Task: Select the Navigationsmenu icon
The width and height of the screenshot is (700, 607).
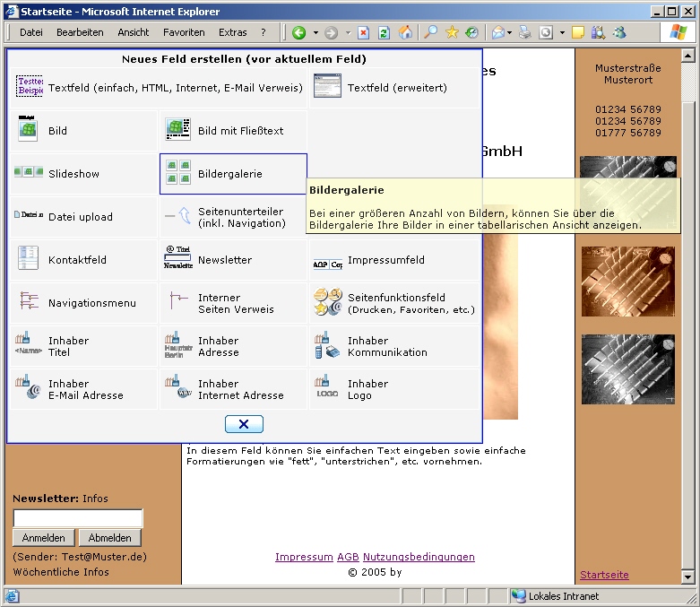Action: point(29,302)
